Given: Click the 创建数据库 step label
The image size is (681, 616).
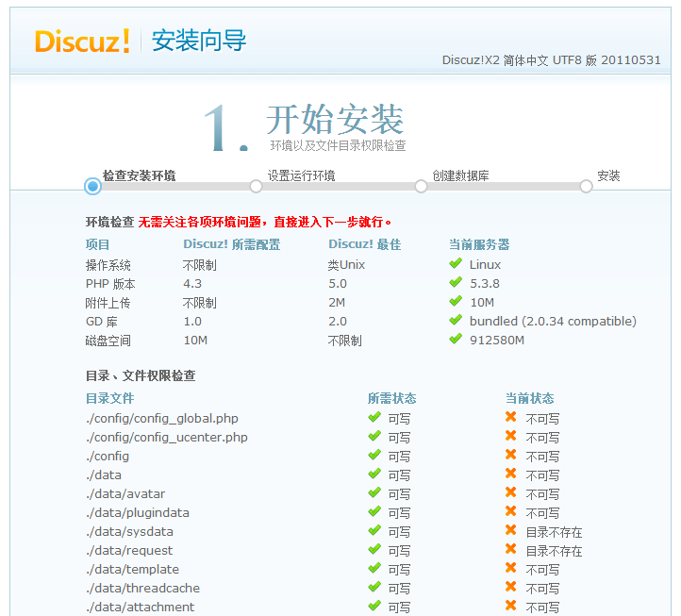Looking at the screenshot, I should pos(461,175).
